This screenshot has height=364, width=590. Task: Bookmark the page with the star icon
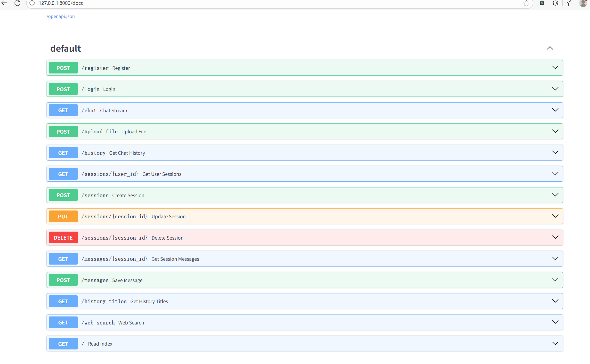pos(526,3)
